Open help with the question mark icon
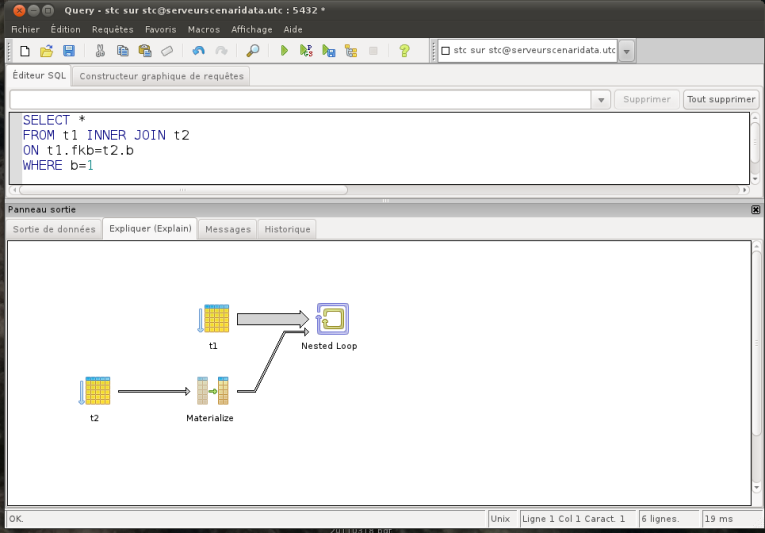 pyautogui.click(x=404, y=51)
